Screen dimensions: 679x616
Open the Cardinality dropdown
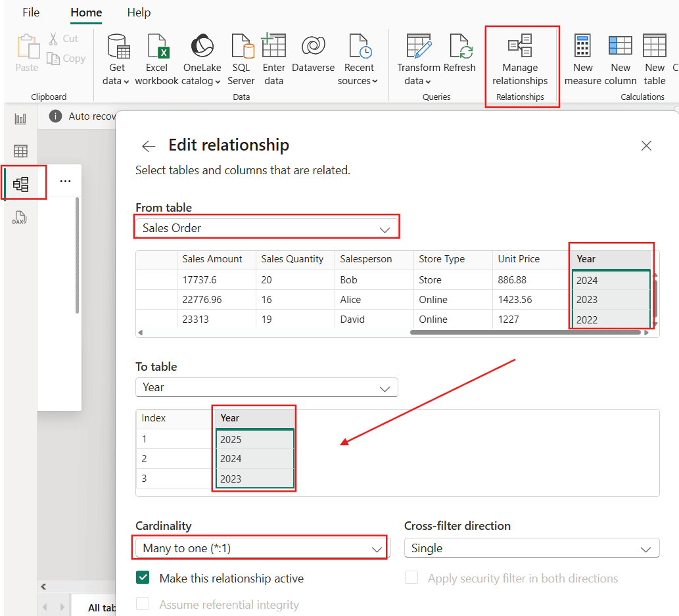[x=263, y=548]
